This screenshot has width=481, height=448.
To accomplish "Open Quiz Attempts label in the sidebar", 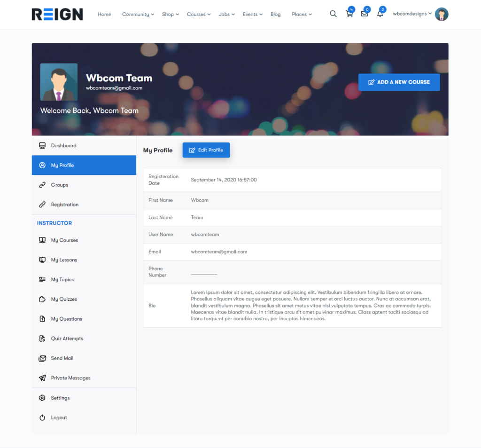I will click(67, 338).
